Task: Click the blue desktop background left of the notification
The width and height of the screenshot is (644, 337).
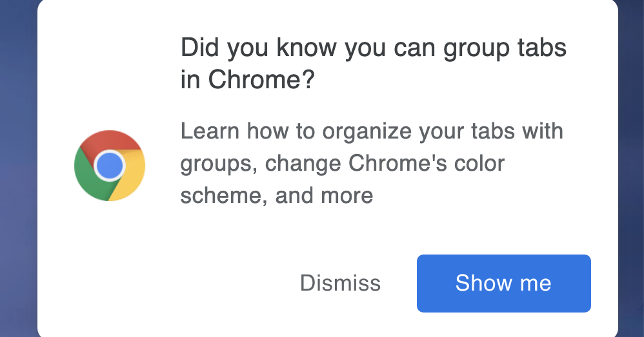Action: pyautogui.click(x=18, y=168)
